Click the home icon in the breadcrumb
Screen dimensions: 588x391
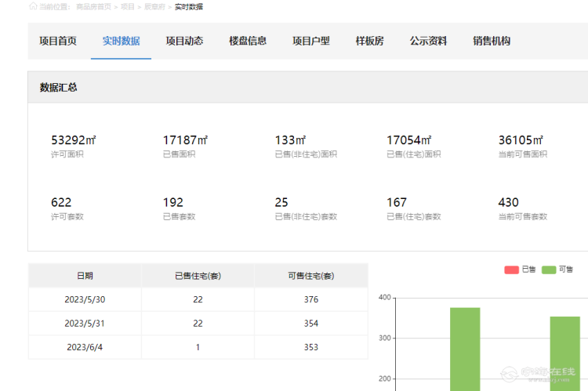click(x=33, y=6)
